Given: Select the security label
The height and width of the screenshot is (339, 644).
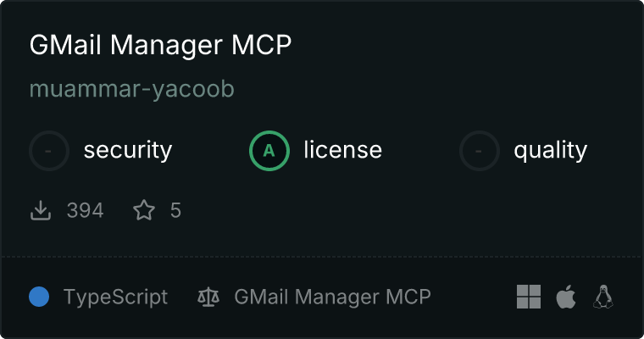Looking at the screenshot, I should [128, 150].
